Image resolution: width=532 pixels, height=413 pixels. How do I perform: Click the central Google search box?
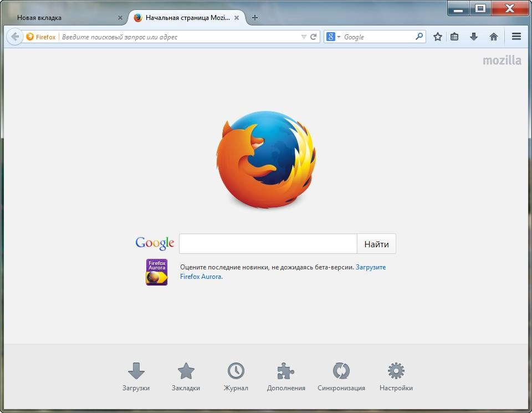[268, 244]
